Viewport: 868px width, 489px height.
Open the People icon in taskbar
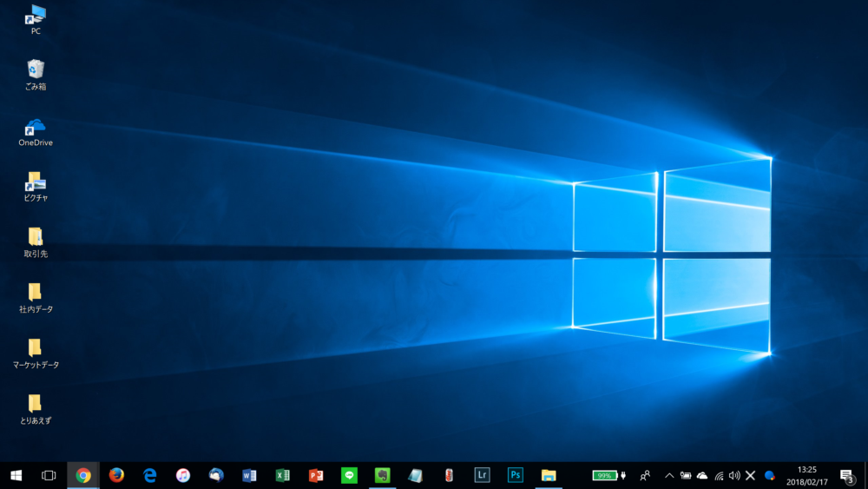pyautogui.click(x=645, y=475)
